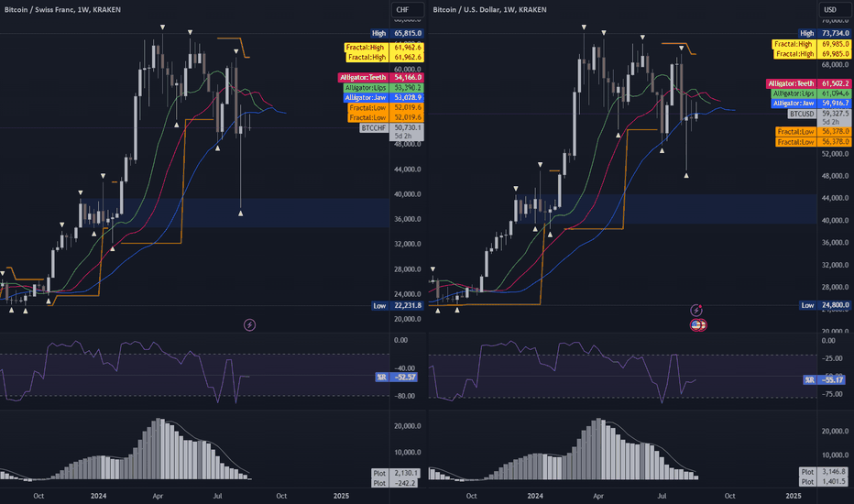Select the Alligator:Jaw 59,916.7 label

click(x=811, y=103)
